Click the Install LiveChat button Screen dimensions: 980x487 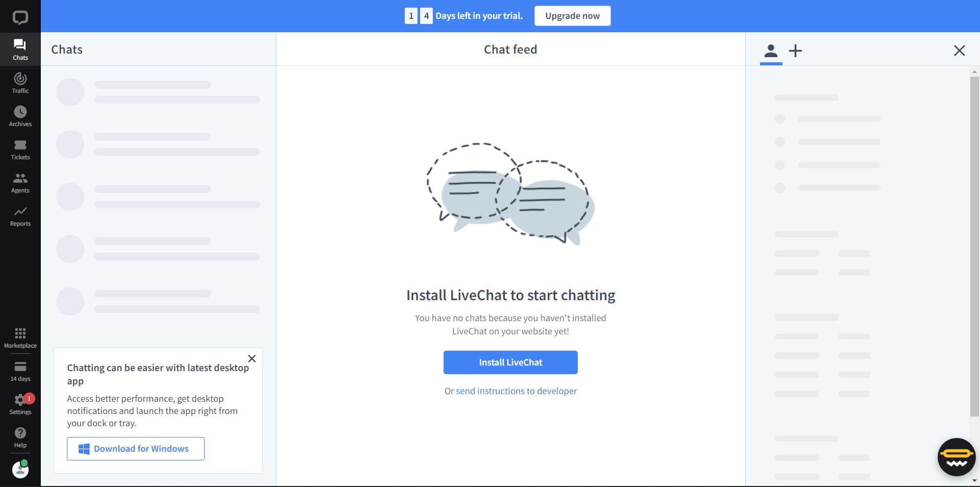click(x=510, y=362)
